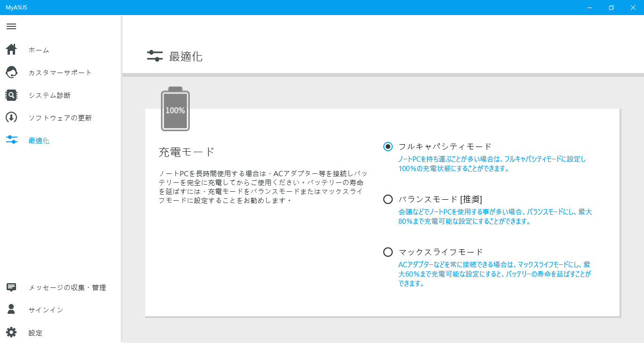Select the system diagnosis magnifier icon
644x343 pixels.
(x=11, y=94)
